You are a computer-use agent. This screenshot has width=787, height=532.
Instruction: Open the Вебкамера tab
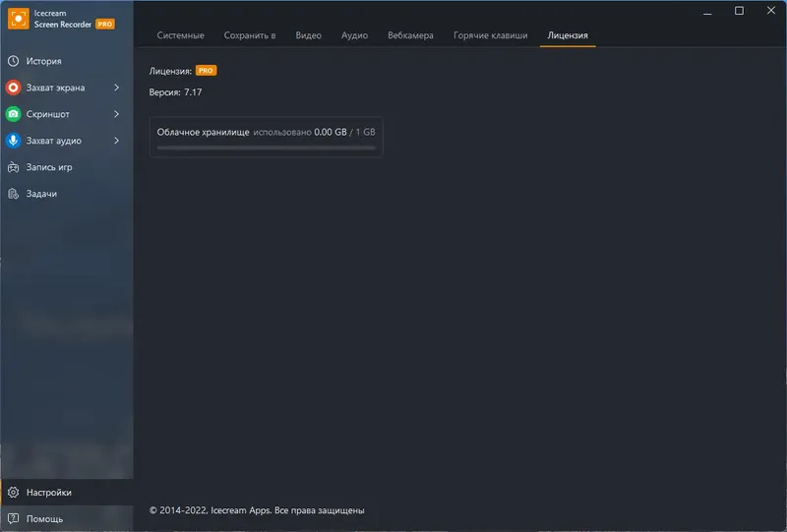pyautogui.click(x=410, y=35)
